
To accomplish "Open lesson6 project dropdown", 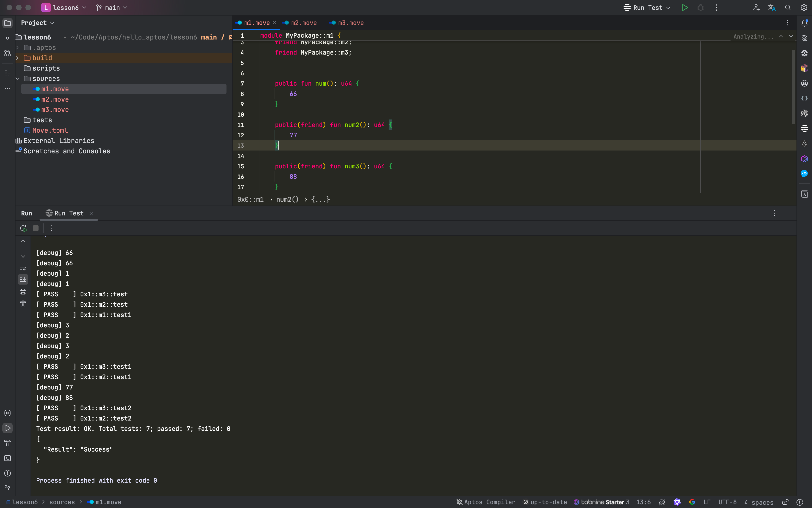I will (64, 7).
